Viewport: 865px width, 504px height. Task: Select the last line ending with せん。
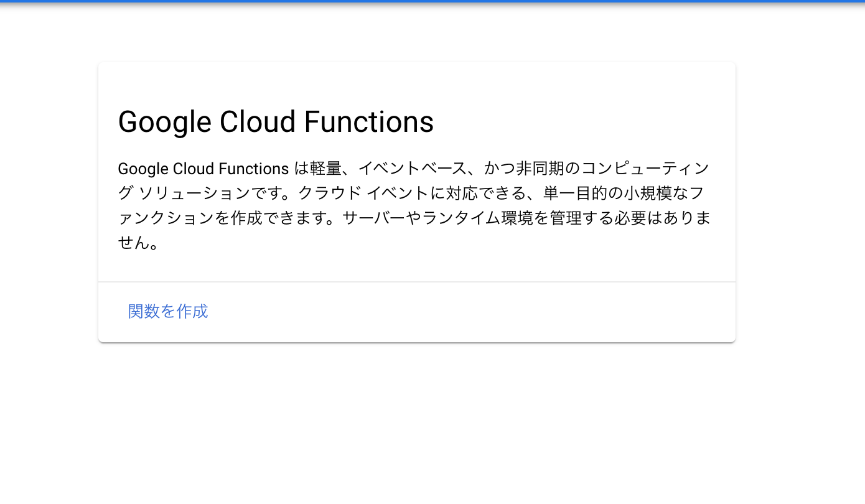pos(138,243)
